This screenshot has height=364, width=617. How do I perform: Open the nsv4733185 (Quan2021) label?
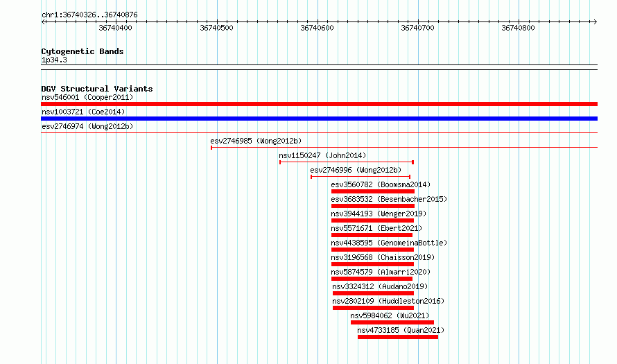click(401, 330)
